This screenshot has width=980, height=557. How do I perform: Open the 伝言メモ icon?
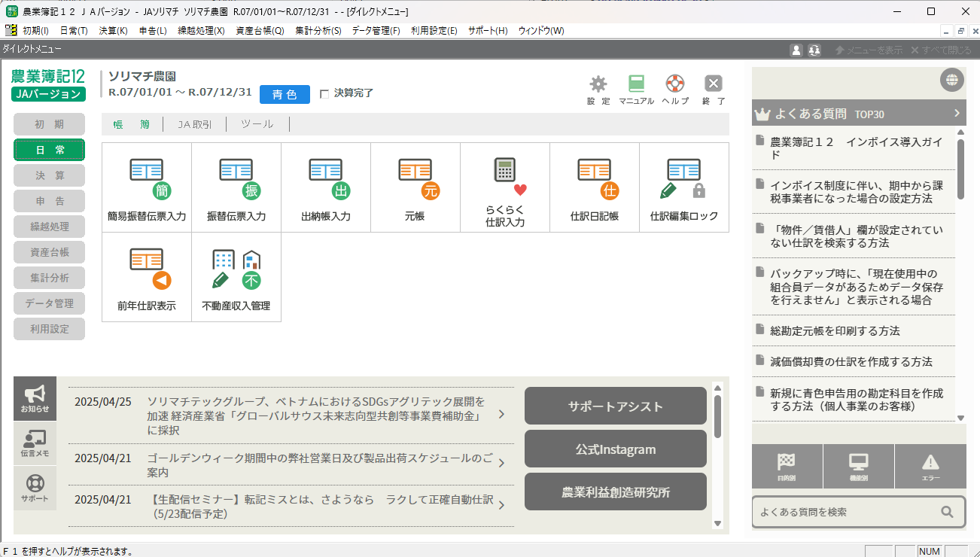[35, 443]
